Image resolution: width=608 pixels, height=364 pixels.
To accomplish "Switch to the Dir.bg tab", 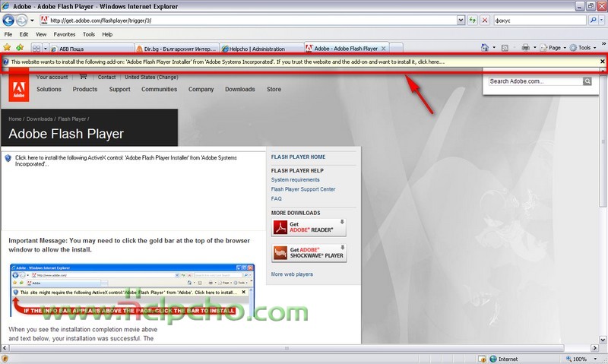I will (176, 49).
